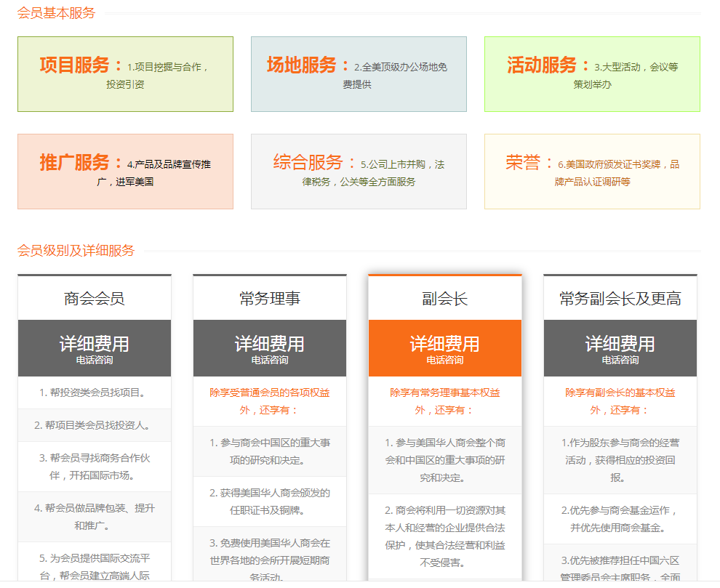Select the 活动服务 service card
The width and height of the screenshot is (720, 588).
point(592,74)
